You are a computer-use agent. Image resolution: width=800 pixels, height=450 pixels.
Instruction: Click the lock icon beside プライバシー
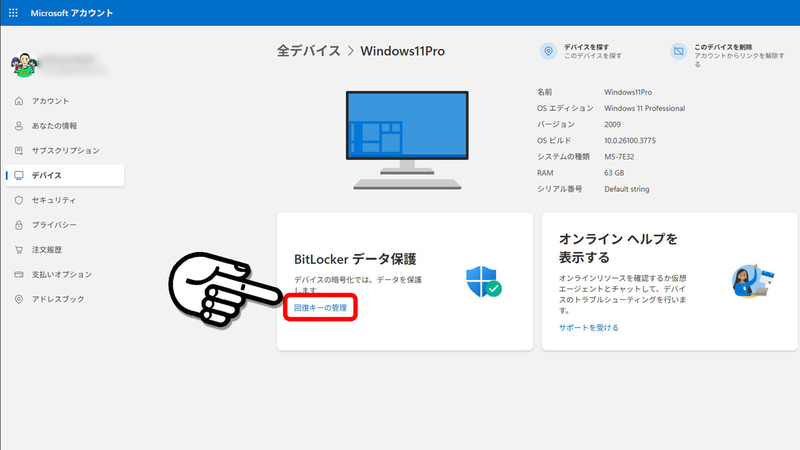pyautogui.click(x=19, y=224)
